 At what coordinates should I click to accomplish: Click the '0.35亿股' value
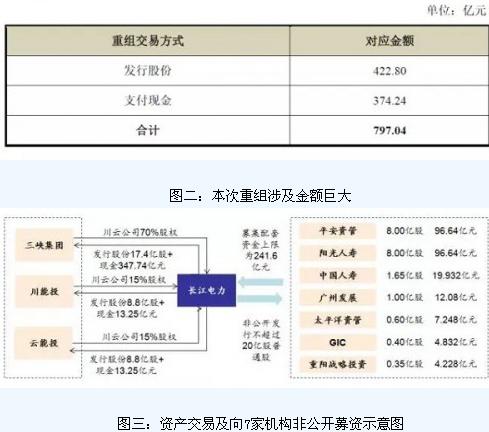click(404, 364)
